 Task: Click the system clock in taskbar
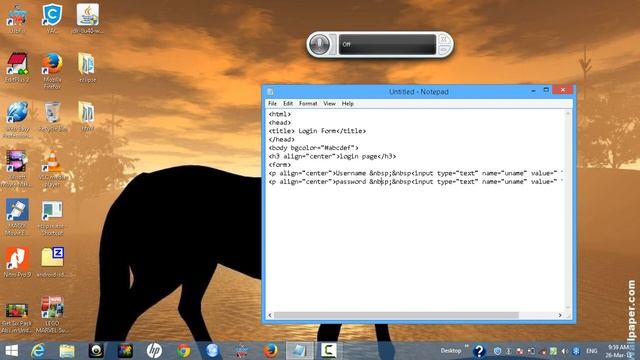pyautogui.click(x=619, y=351)
